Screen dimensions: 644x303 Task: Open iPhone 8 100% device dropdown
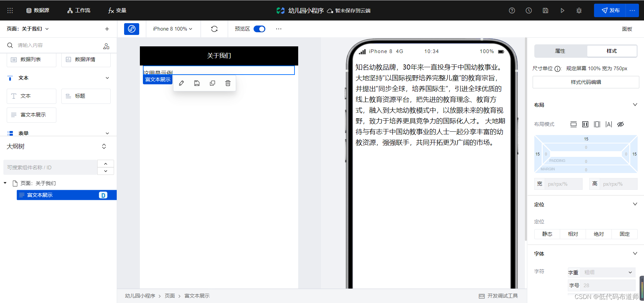pos(173,29)
